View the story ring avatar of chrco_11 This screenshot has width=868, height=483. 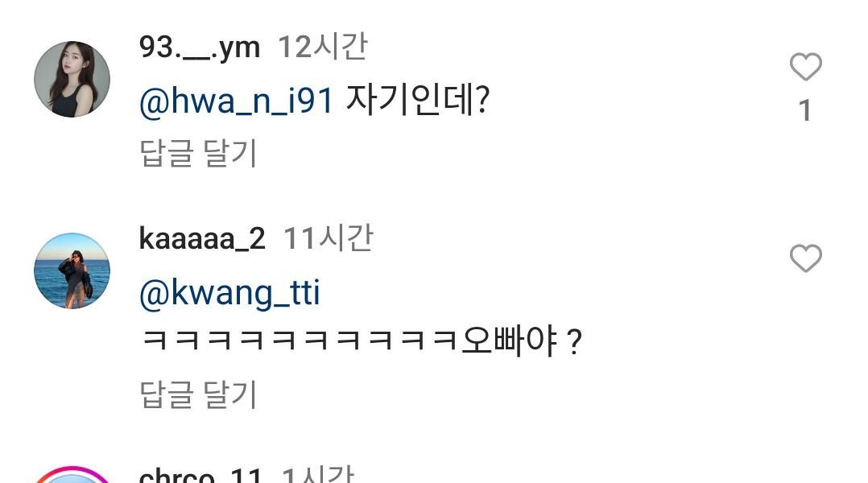(72, 475)
